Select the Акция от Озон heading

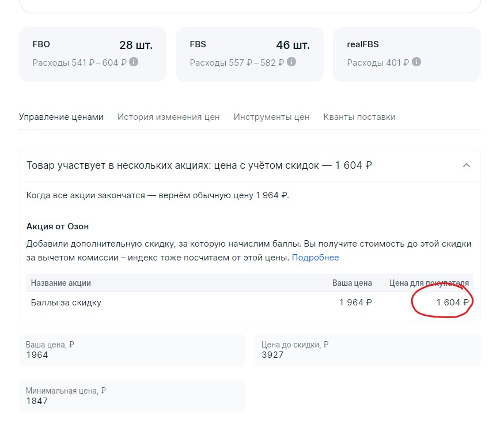[x=58, y=226]
